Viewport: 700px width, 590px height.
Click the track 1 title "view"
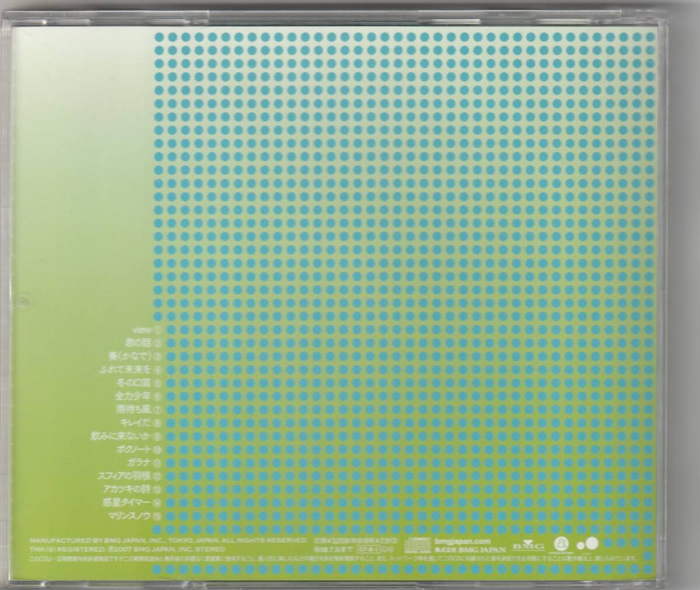tap(142, 330)
